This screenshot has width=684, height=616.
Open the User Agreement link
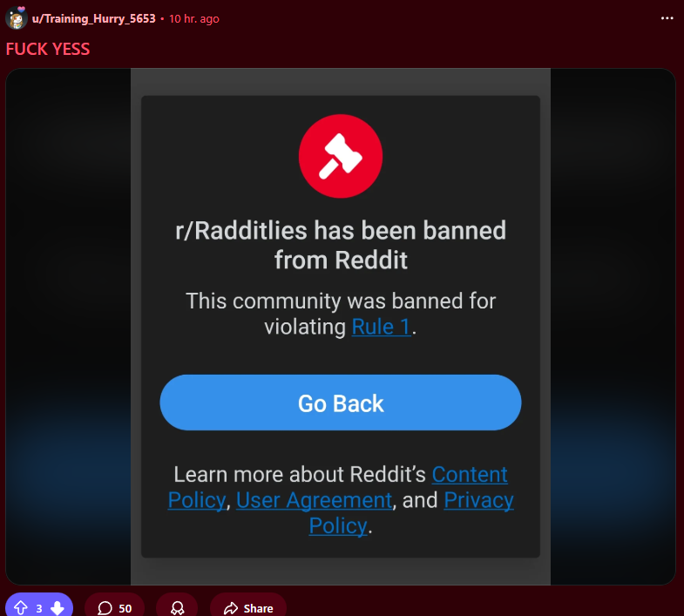[x=314, y=500]
